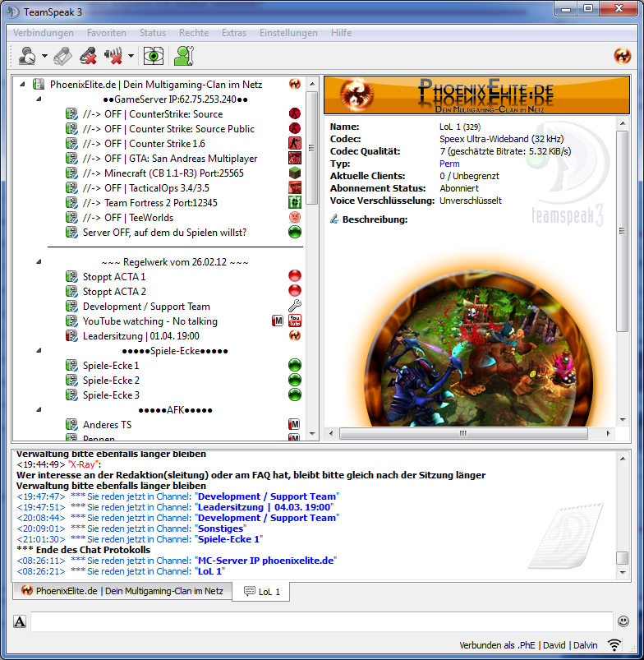The image size is (644, 660).
Task: Toggle the mute speakers toolbar icon
Action: 113,56
